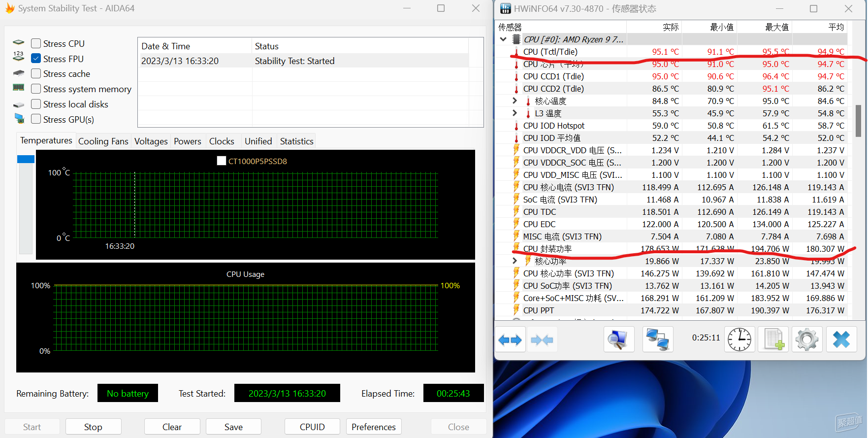
Task: Click lightning icon of CPU TDC row
Action: [x=516, y=211]
